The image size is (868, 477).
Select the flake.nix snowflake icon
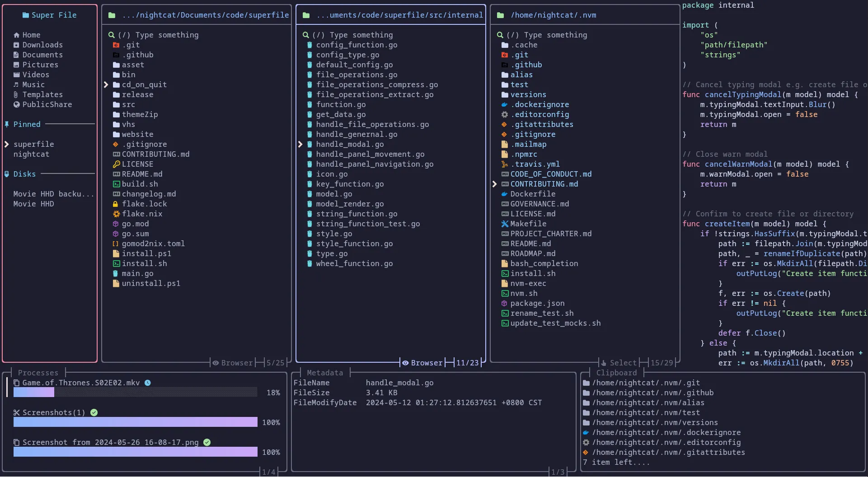(x=116, y=214)
